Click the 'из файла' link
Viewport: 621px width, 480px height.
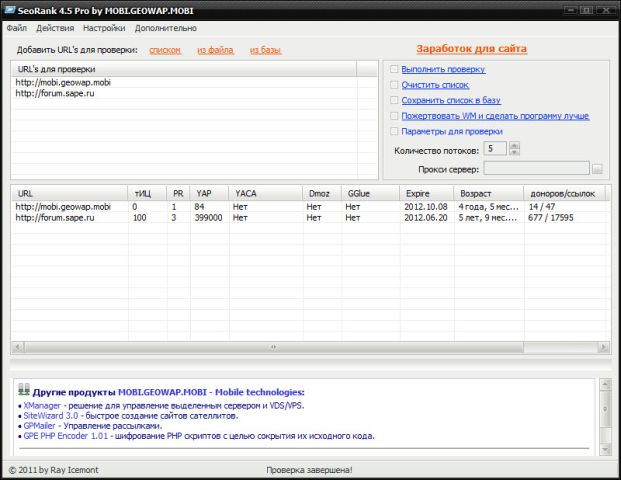214,49
